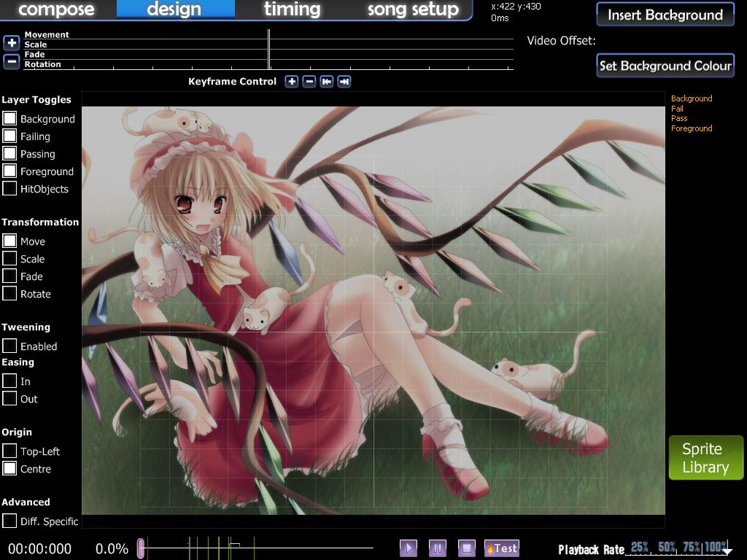Zoom in the keyframe timeline with plus button
This screenshot has width=747, height=560.
[x=12, y=43]
